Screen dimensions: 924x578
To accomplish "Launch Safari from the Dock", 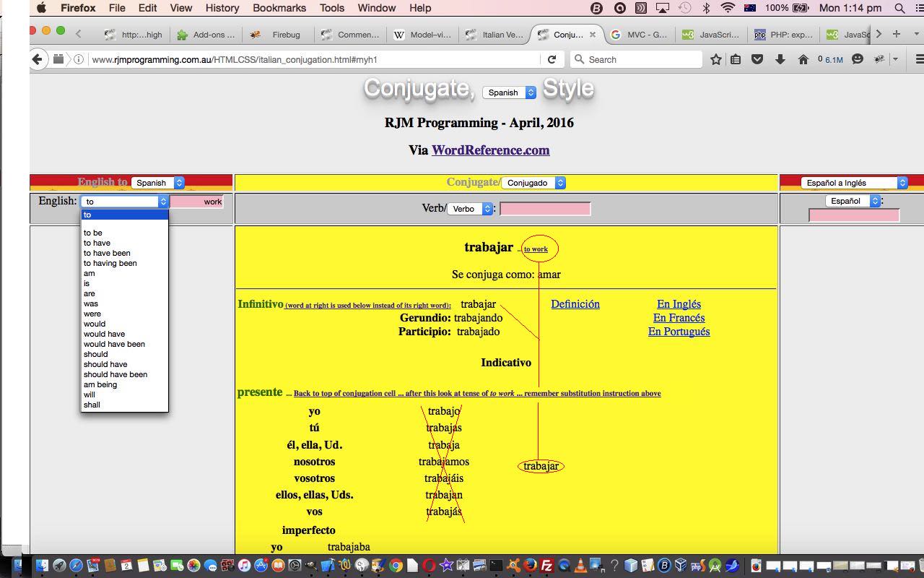I will (76, 566).
